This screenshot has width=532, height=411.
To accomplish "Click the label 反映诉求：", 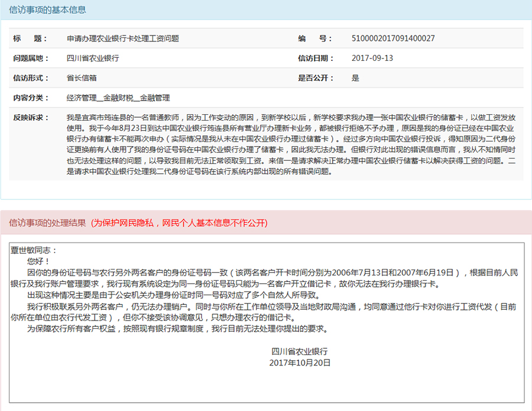I will pos(31,118).
